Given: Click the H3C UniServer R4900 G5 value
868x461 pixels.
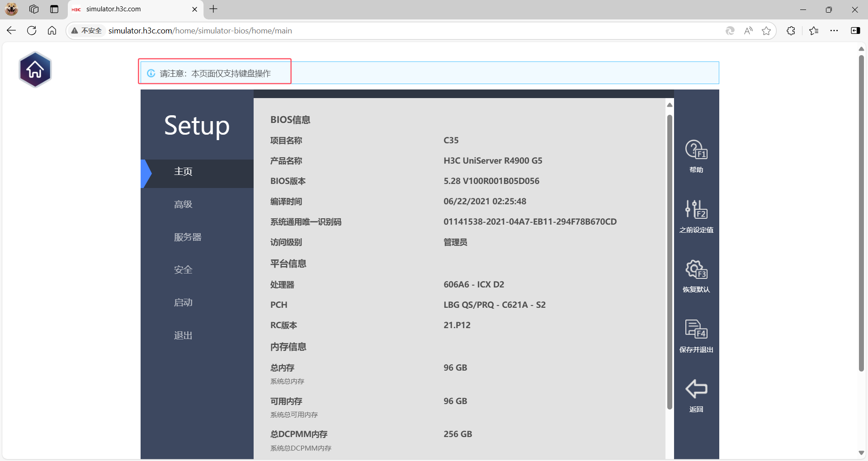Looking at the screenshot, I should [493, 161].
